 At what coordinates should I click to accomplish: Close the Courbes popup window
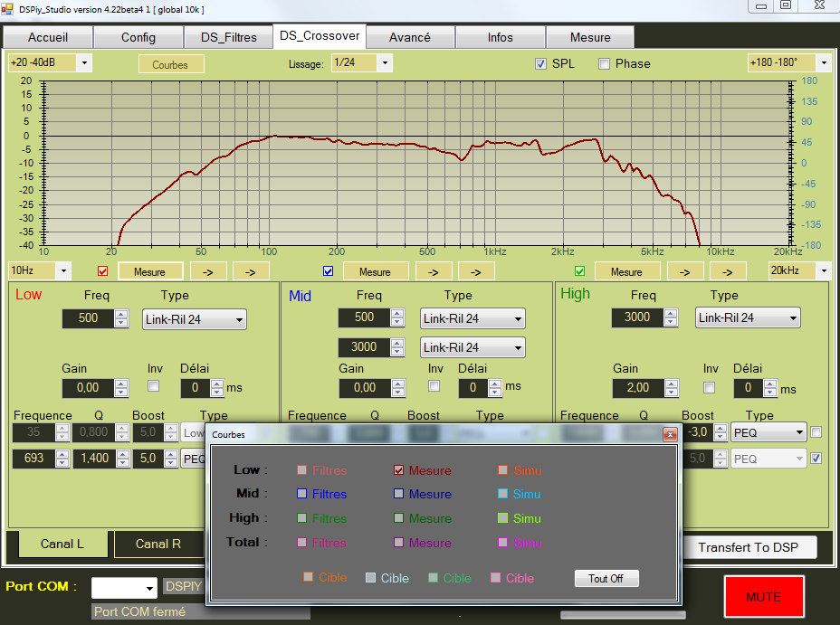pos(670,434)
